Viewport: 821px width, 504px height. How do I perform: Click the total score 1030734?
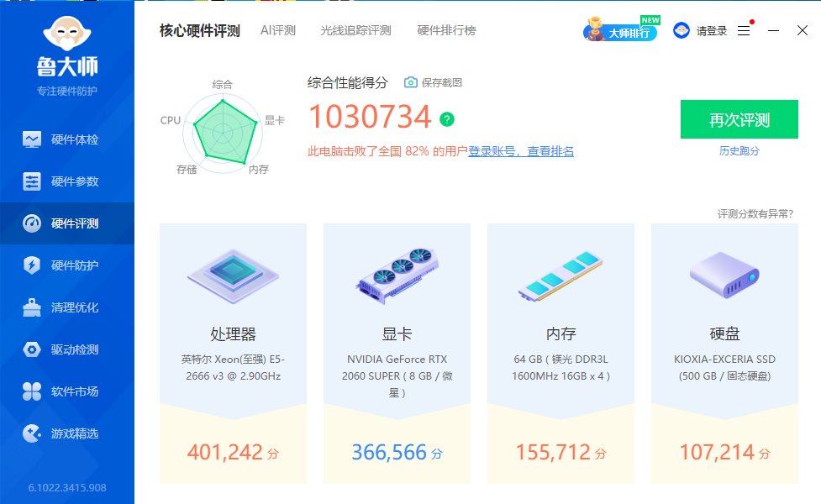371,116
